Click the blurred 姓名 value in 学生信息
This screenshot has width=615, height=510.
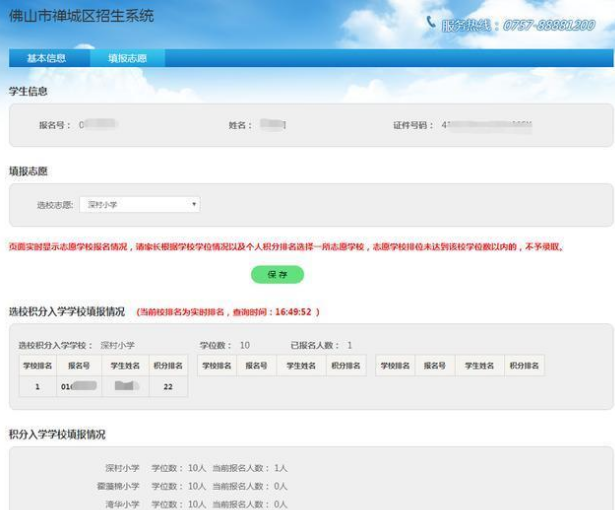click(x=272, y=125)
